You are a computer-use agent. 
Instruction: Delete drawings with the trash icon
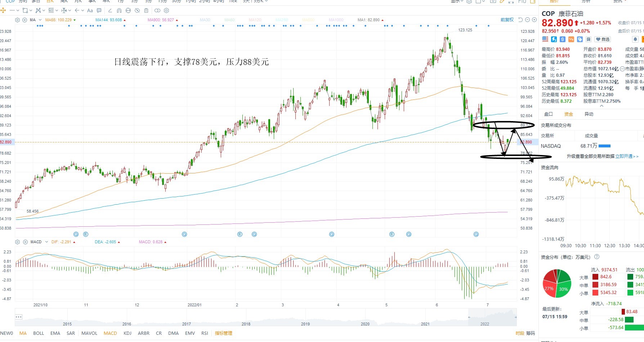coord(146,10)
